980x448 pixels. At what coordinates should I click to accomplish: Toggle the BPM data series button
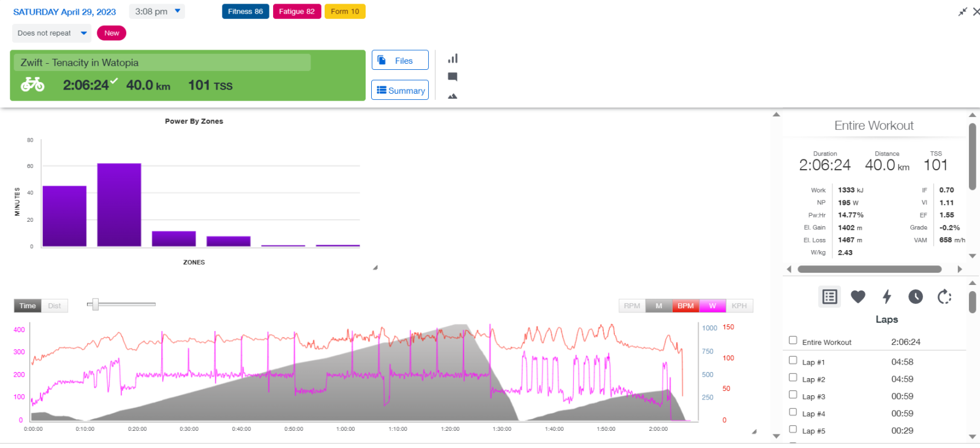685,306
